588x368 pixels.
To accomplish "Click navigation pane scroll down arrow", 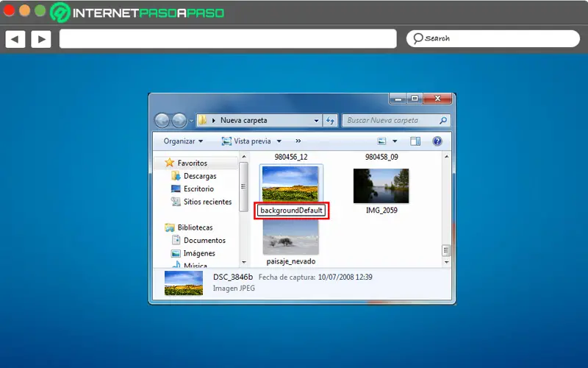I will 244,262.
